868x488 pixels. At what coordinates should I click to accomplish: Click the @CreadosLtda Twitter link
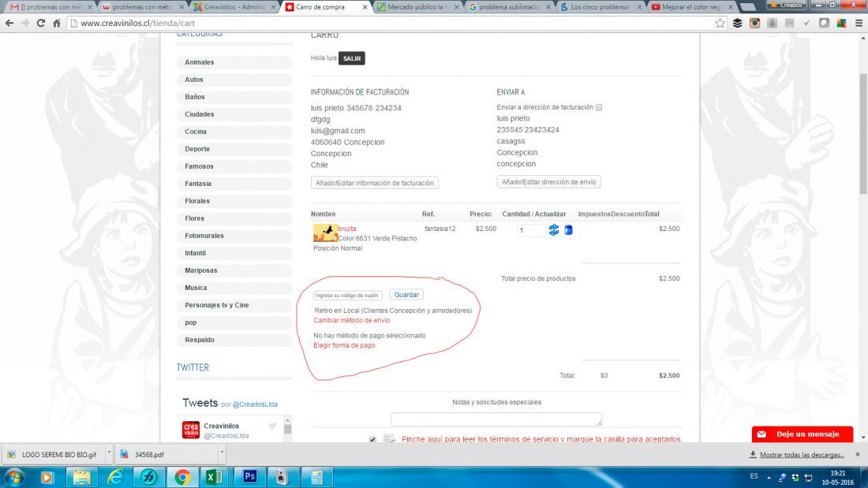coord(255,404)
